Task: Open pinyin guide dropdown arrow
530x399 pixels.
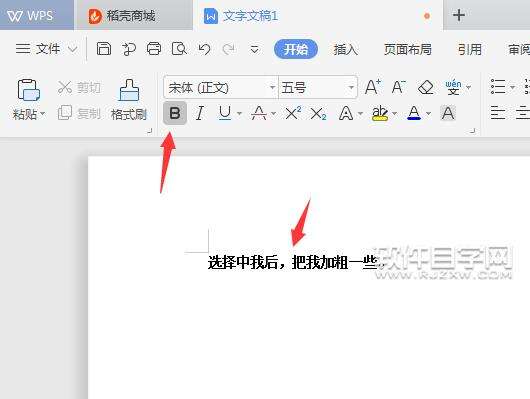Action: coord(468,87)
